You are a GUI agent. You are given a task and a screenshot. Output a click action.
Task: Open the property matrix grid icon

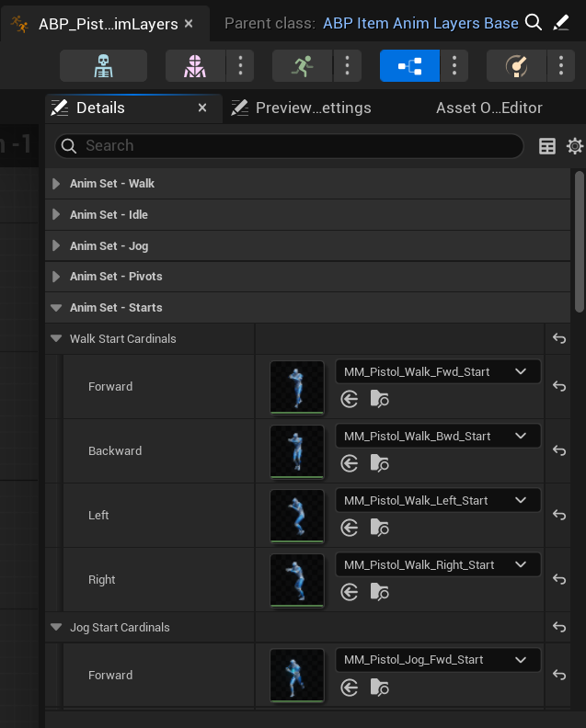(x=547, y=146)
